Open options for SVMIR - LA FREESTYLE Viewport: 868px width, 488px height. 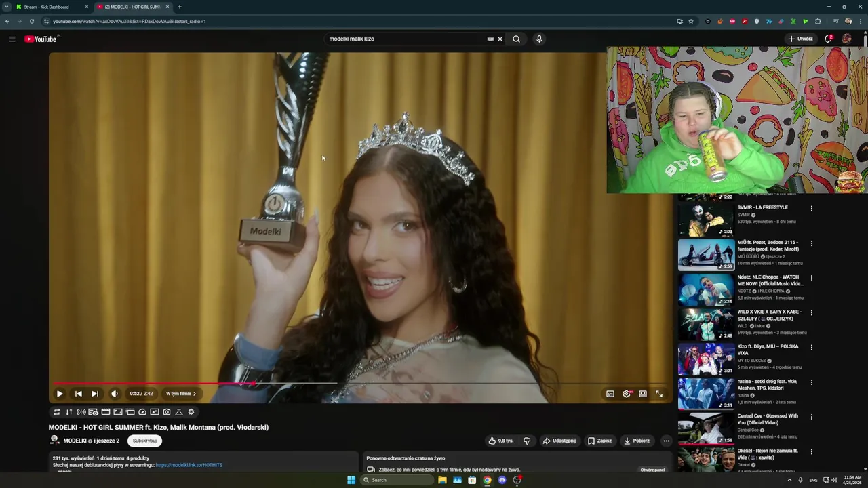[811, 209]
